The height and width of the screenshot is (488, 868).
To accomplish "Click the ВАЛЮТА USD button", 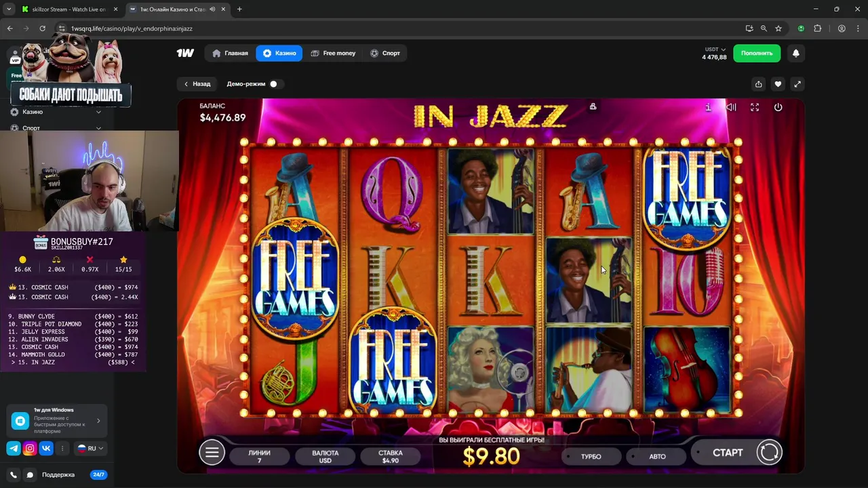I will click(325, 456).
